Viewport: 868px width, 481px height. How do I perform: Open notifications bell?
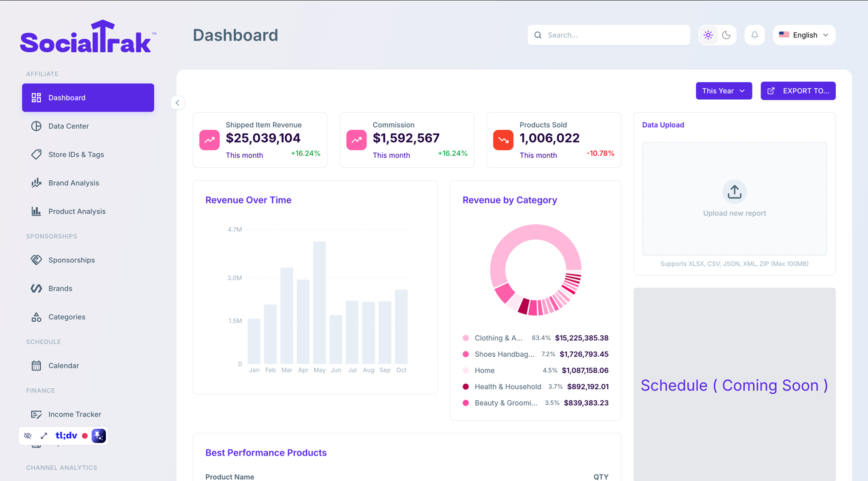pos(755,35)
